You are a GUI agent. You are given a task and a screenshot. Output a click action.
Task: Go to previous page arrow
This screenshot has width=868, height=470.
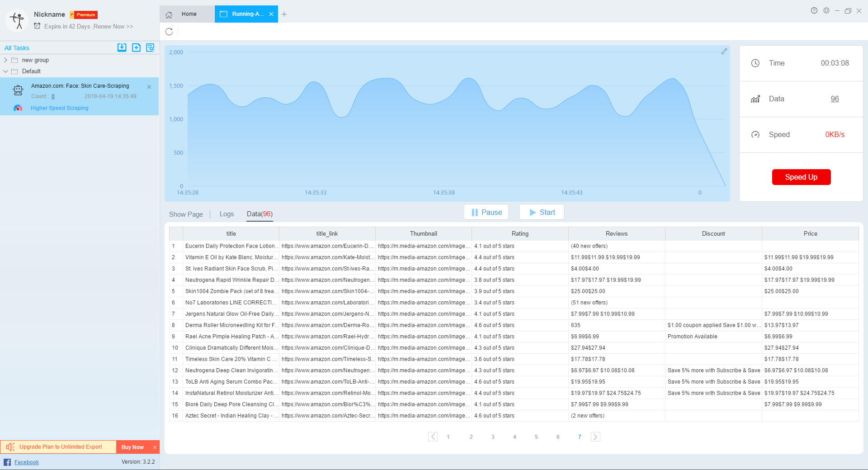coord(433,437)
